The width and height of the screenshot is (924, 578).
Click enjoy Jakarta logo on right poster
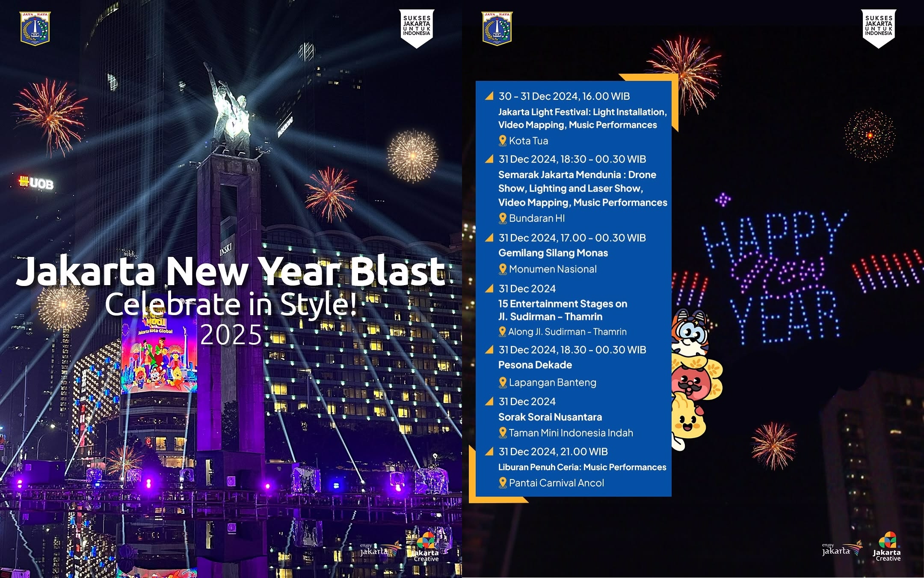click(x=842, y=548)
